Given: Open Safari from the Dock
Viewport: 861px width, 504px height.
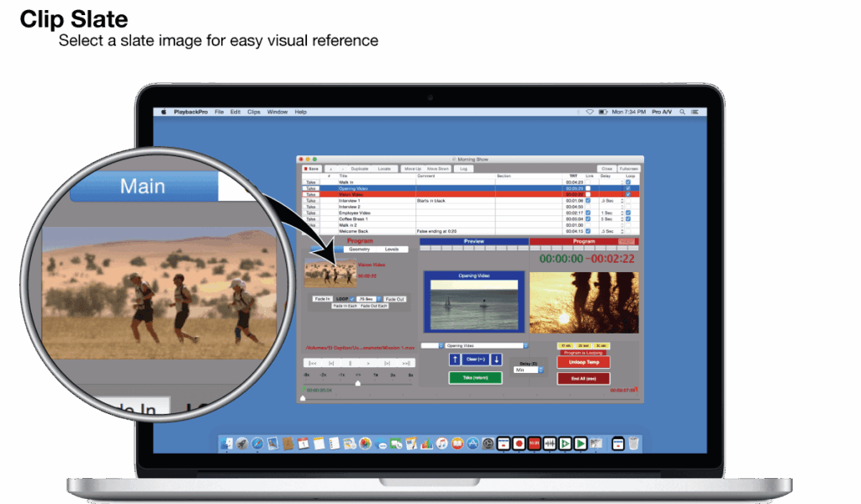Looking at the screenshot, I should [257, 444].
